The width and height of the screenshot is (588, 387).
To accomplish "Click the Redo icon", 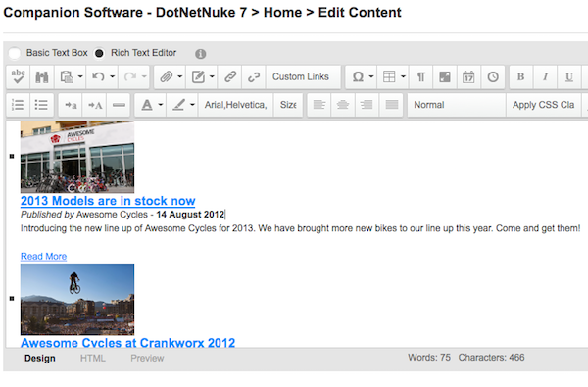I will click(130, 76).
